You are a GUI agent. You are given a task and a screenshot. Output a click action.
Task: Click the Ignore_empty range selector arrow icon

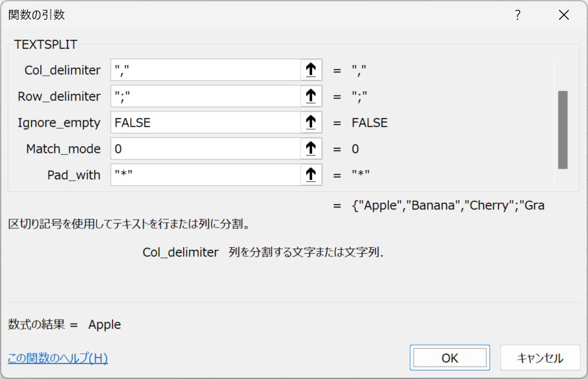[x=311, y=123]
